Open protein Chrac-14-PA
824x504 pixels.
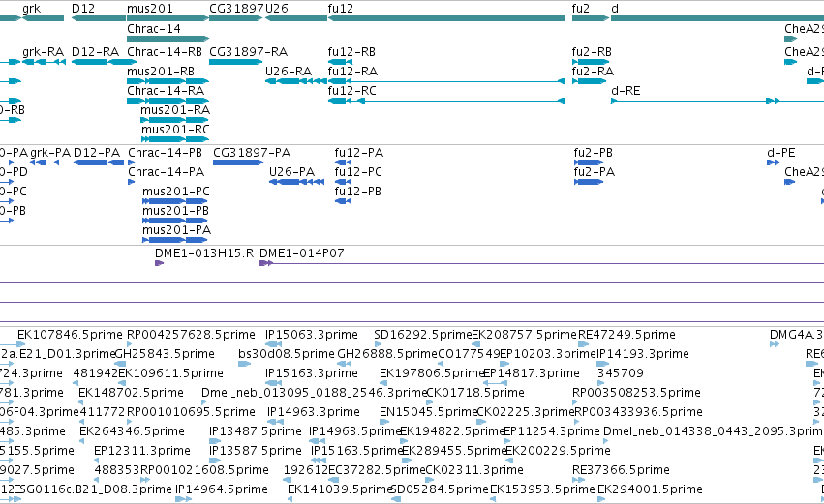tap(167, 172)
